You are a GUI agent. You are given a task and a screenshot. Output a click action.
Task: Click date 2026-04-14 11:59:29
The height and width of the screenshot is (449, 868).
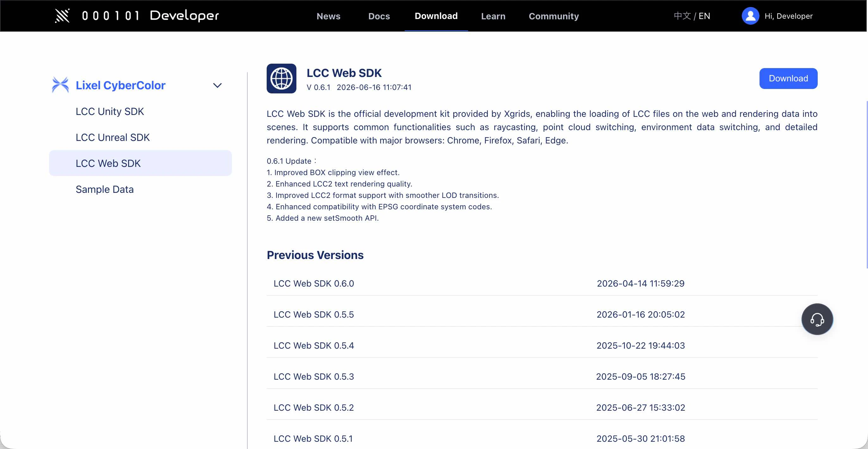pos(640,283)
